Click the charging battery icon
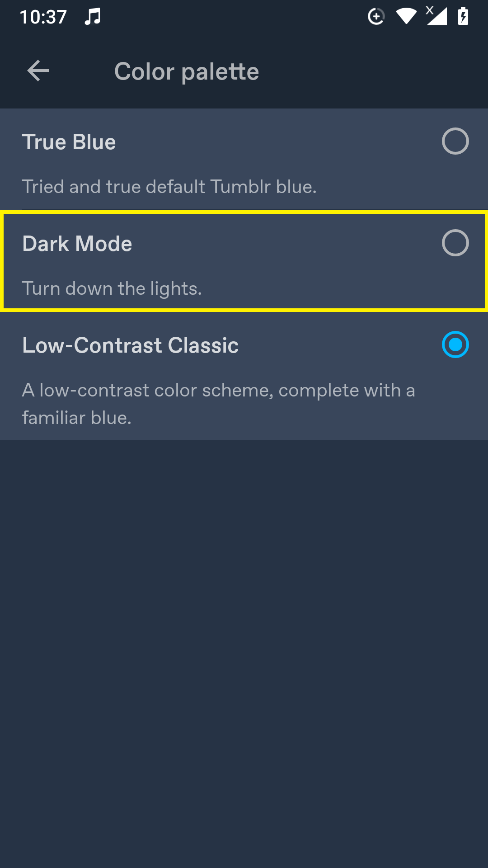488x868 pixels. point(464,17)
